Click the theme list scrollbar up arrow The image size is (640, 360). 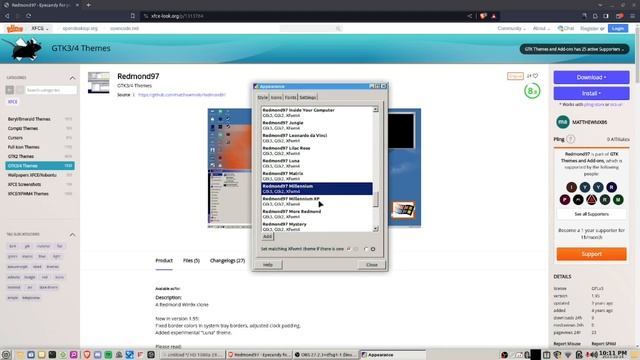pyautogui.click(x=376, y=109)
